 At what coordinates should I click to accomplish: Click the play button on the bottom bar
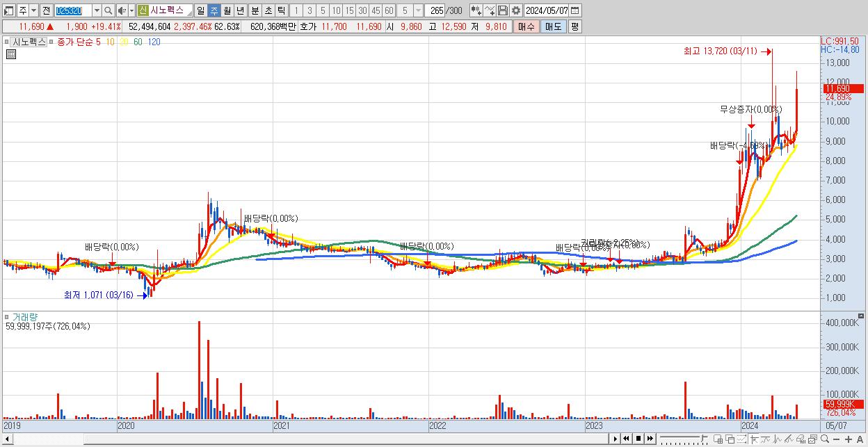[616, 439]
